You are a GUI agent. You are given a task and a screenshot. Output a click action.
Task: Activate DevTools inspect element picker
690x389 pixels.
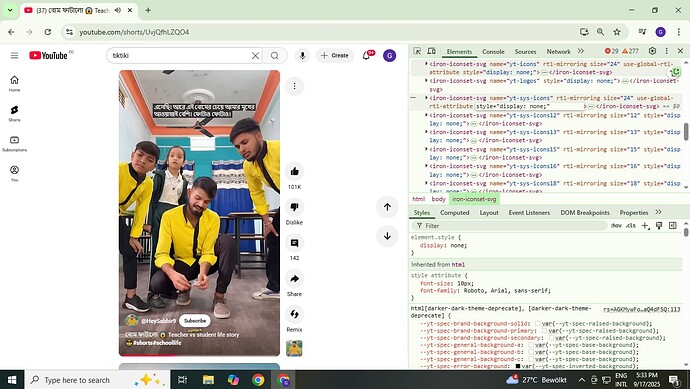click(417, 51)
